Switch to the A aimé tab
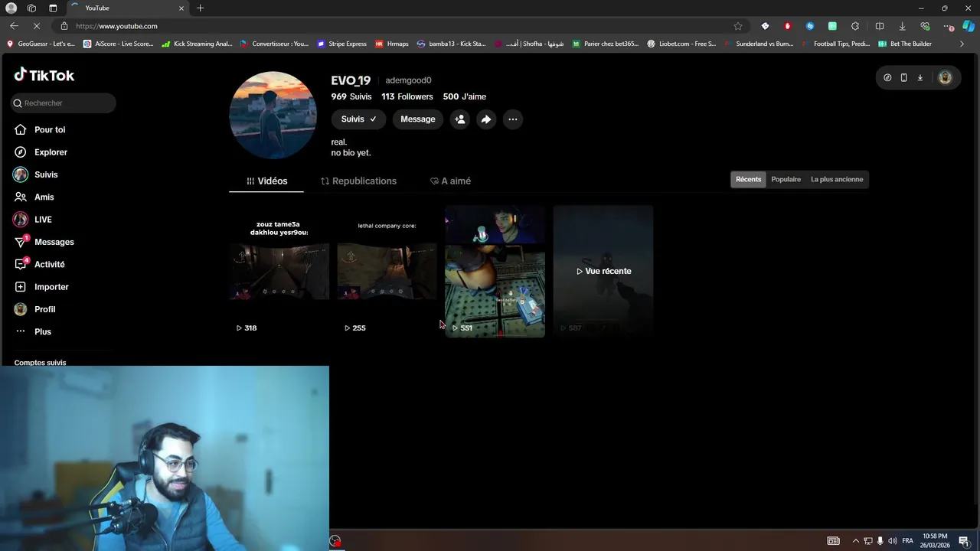 point(450,181)
